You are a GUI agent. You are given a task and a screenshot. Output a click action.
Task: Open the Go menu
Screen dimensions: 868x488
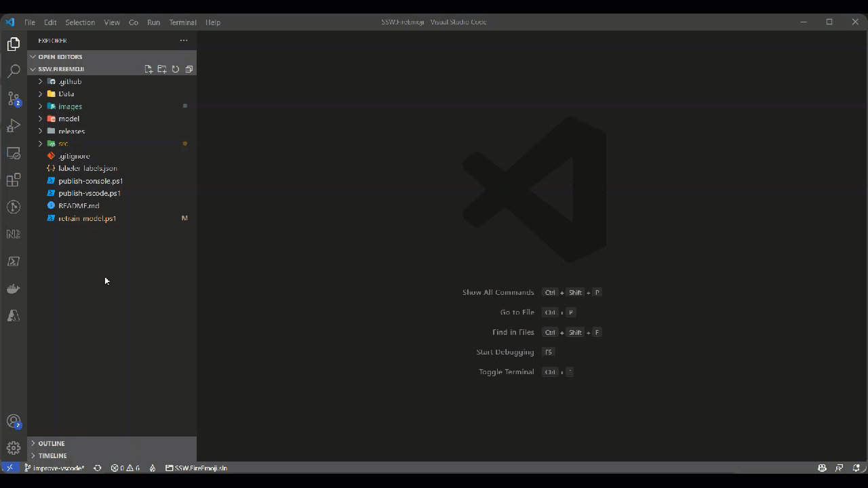[x=134, y=22]
